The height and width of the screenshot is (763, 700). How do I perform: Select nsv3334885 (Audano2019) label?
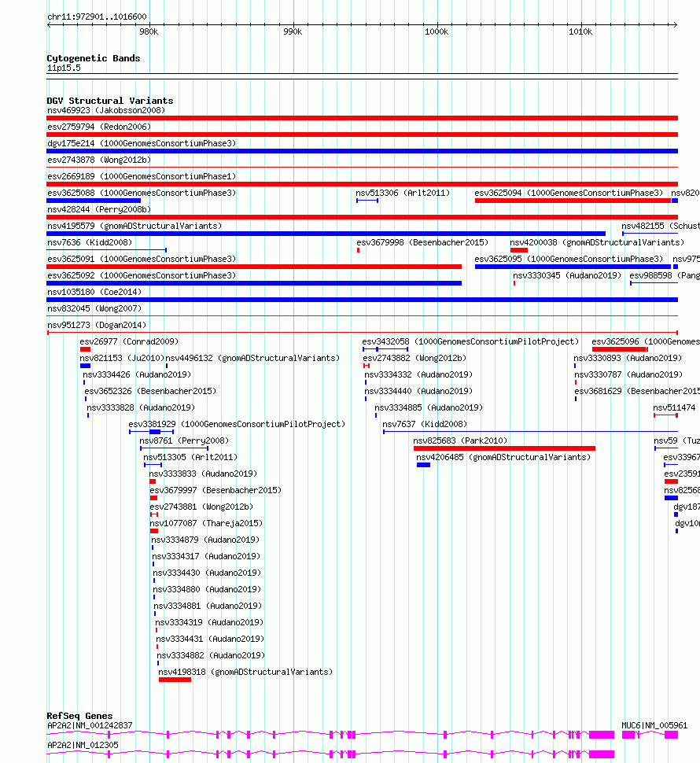click(429, 408)
